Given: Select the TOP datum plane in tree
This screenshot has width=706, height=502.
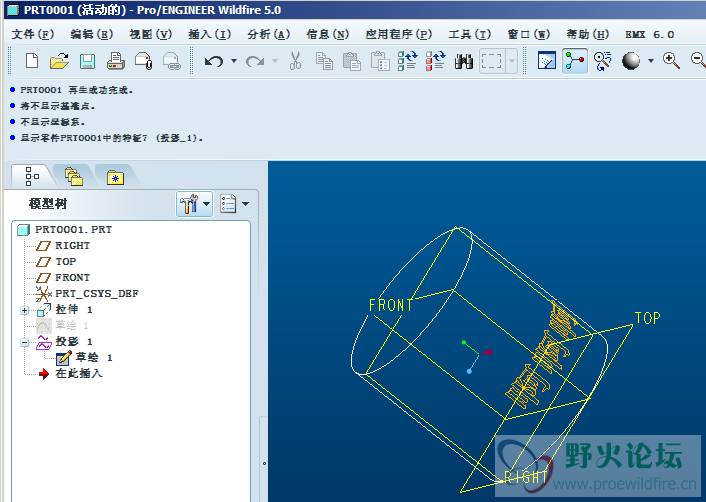Looking at the screenshot, I should (56, 262).
